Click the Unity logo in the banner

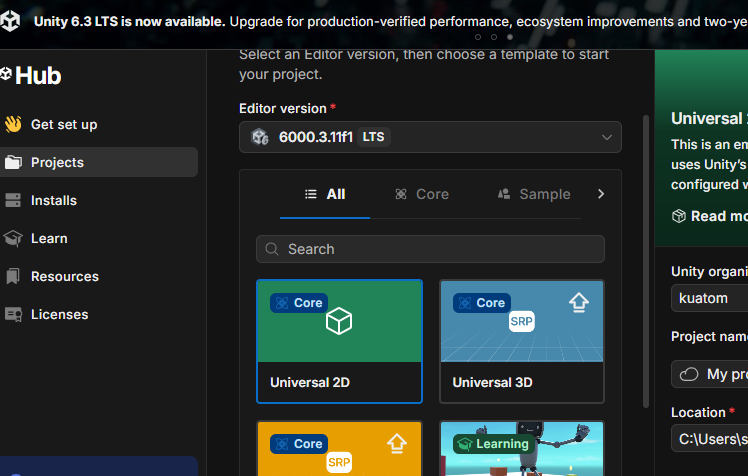tap(10, 21)
